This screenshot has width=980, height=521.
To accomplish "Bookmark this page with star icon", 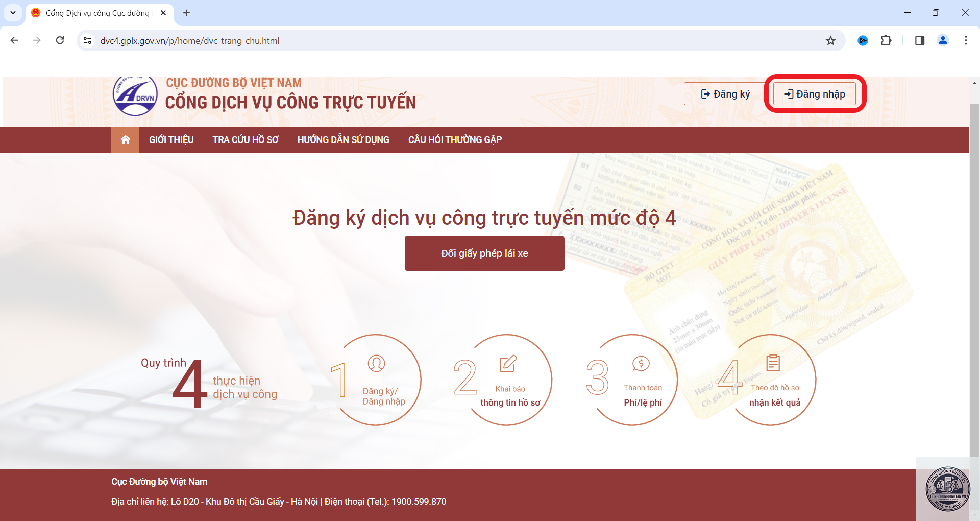I will pyautogui.click(x=830, y=40).
